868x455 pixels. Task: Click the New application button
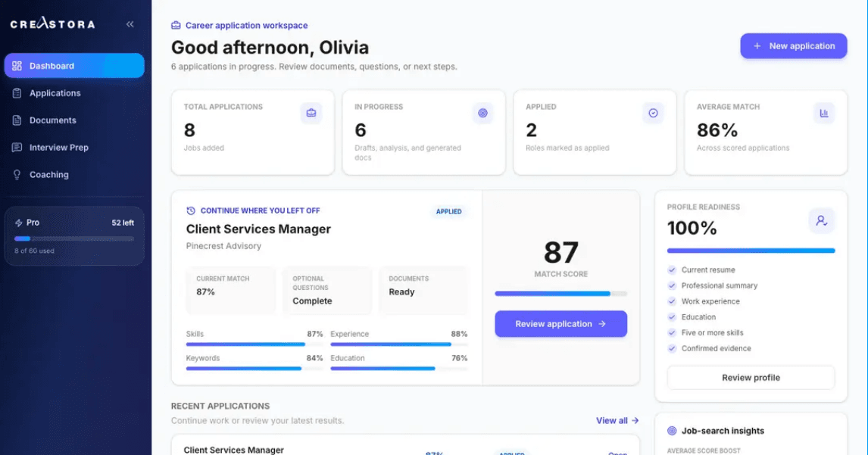793,46
